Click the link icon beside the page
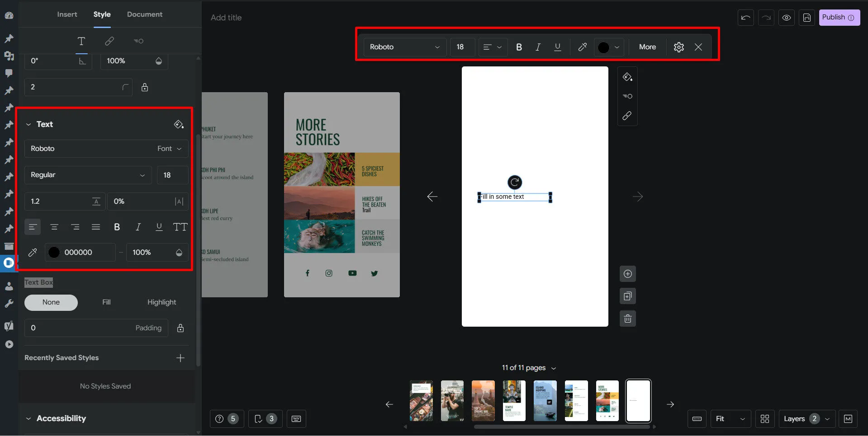This screenshot has height=436, width=868. 627,116
